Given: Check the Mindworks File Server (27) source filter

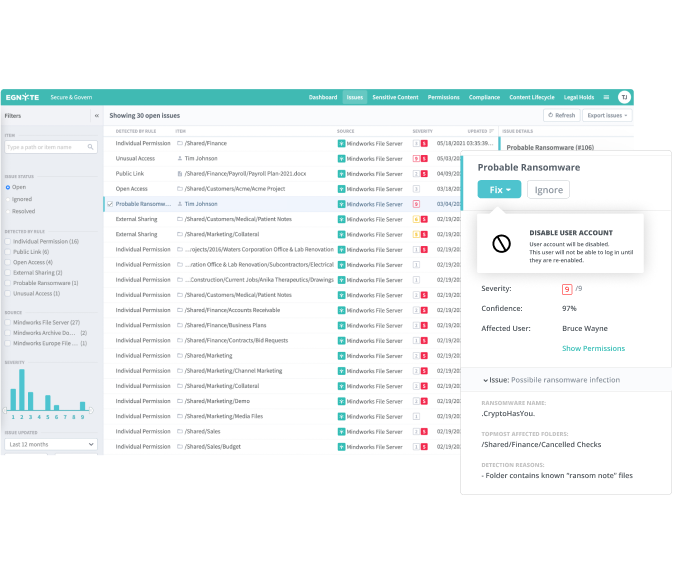Looking at the screenshot, I should [9, 323].
